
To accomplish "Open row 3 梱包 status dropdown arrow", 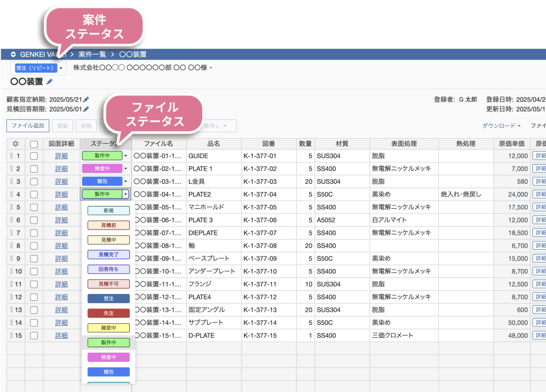I will pos(126,181).
